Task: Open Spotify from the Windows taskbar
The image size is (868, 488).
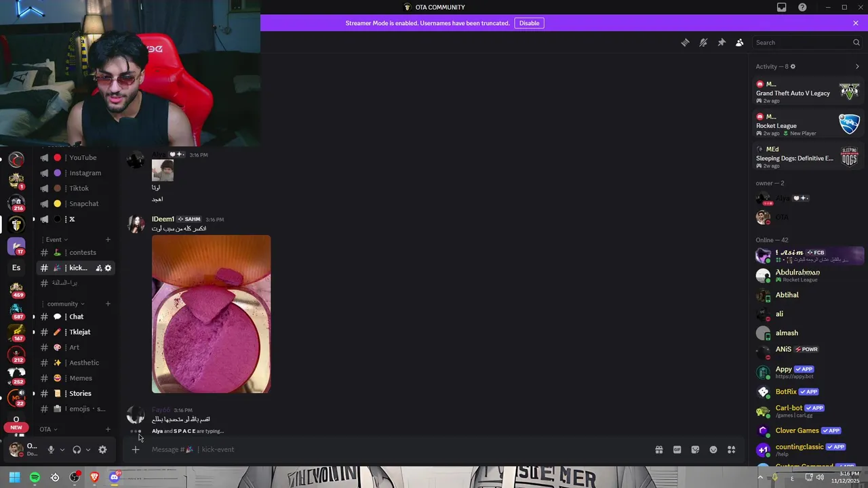Action: tap(35, 478)
